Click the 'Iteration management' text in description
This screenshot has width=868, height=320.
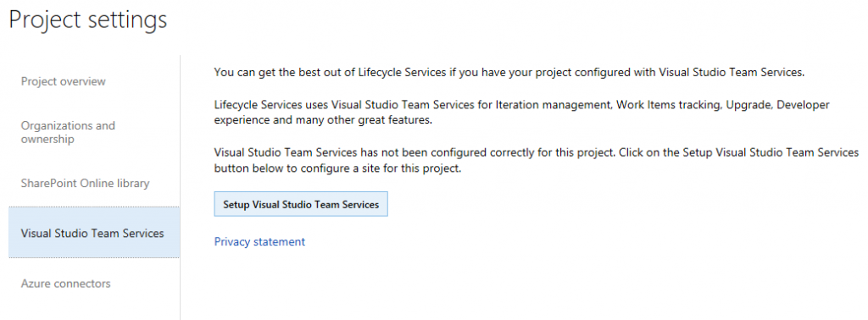[x=554, y=104]
